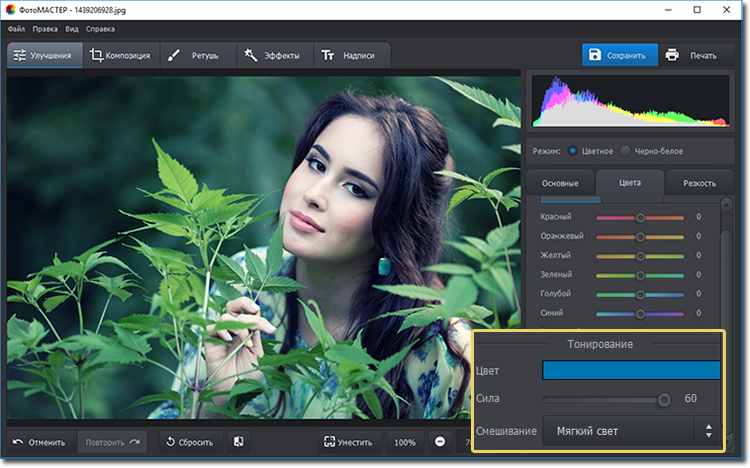The height and width of the screenshot is (468, 750).
Task: Click the Уместить fit-to-screen button
Action: pos(348,442)
